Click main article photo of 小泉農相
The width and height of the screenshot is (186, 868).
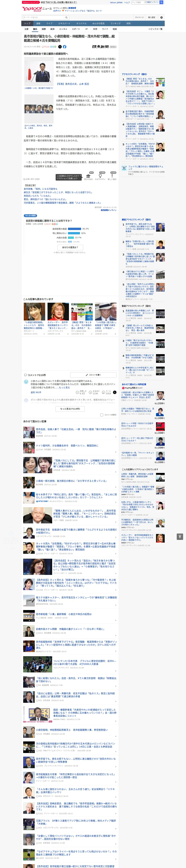pyautogui.click(x=39, y=72)
